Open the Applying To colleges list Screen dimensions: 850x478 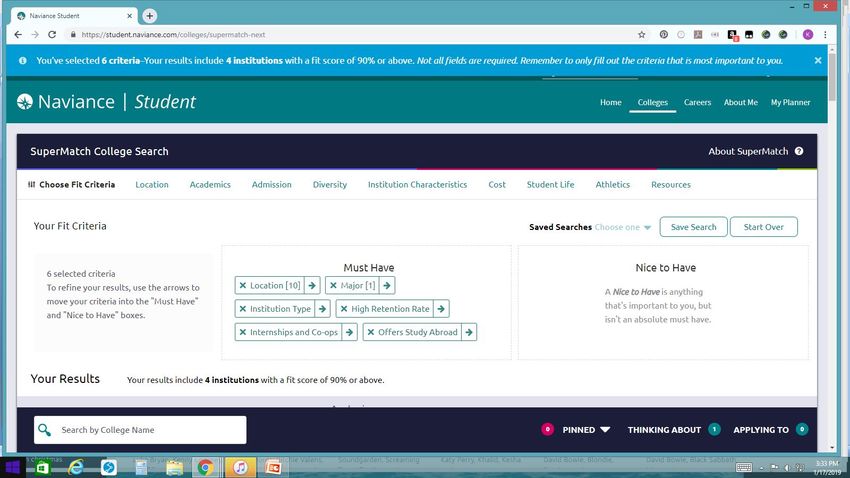770,430
